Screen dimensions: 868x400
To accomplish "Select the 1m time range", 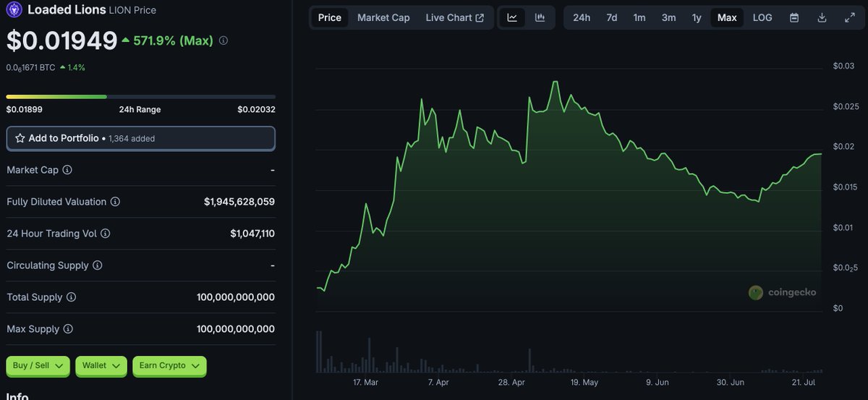I will tap(639, 17).
